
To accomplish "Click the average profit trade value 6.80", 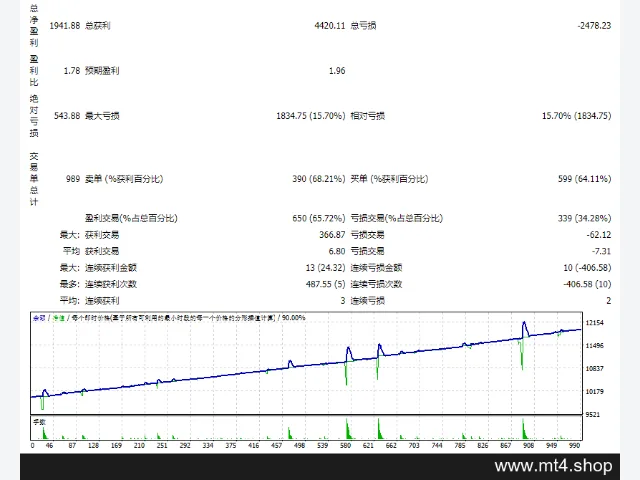I will pyautogui.click(x=337, y=251).
